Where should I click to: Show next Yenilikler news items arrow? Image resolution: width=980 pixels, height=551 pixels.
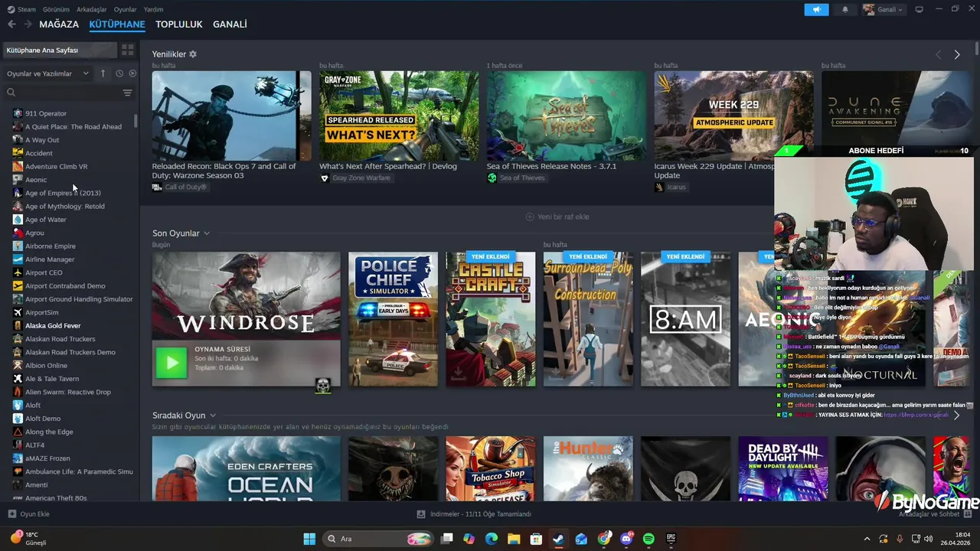(x=956, y=54)
